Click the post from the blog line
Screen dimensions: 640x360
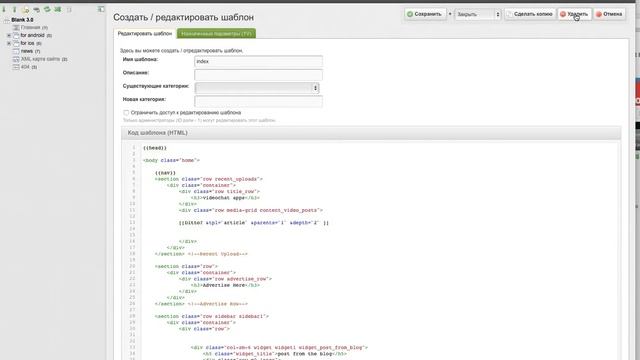(x=274, y=354)
